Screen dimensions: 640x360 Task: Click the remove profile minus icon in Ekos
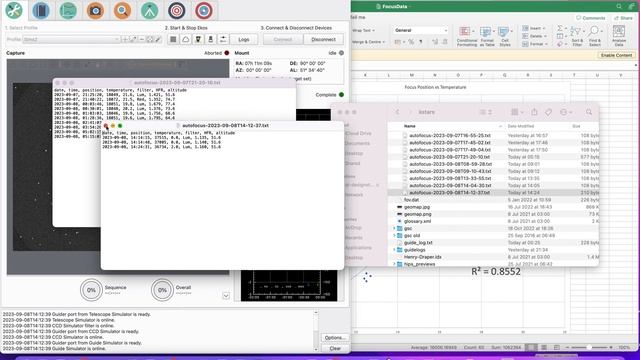142,40
